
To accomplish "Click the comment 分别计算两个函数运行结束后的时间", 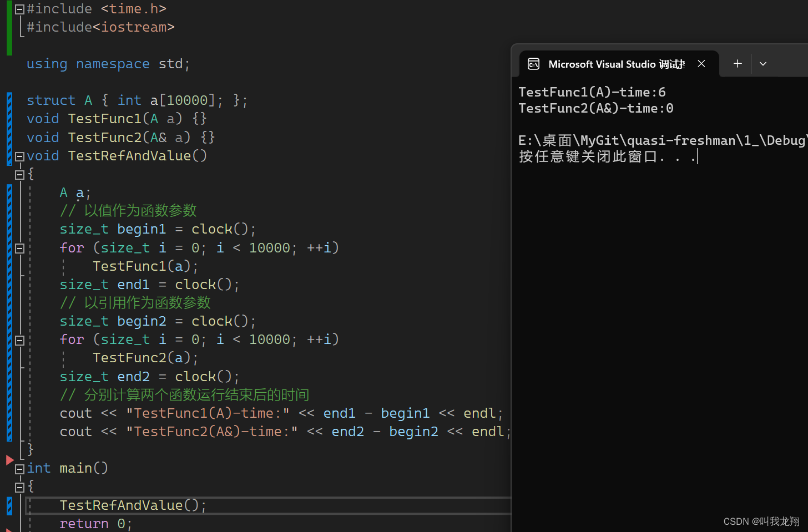I will (x=184, y=395).
